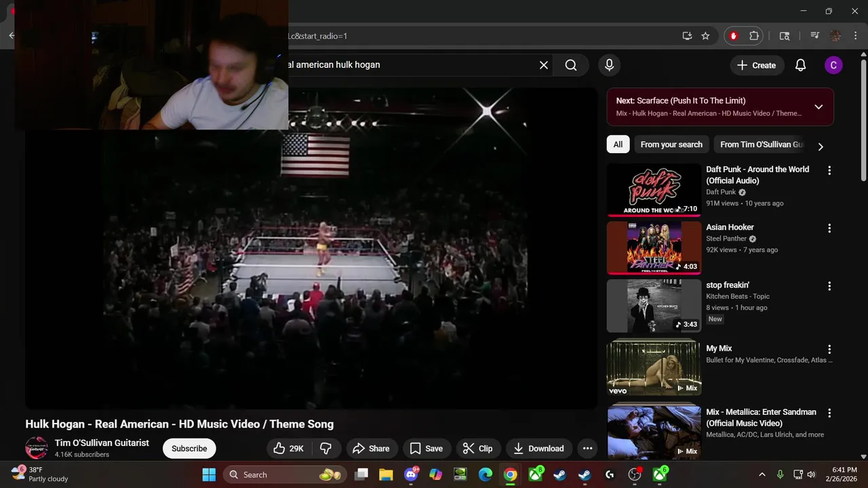This screenshot has width=868, height=488.
Task: Download the Hulk Hogan video
Action: point(539,449)
